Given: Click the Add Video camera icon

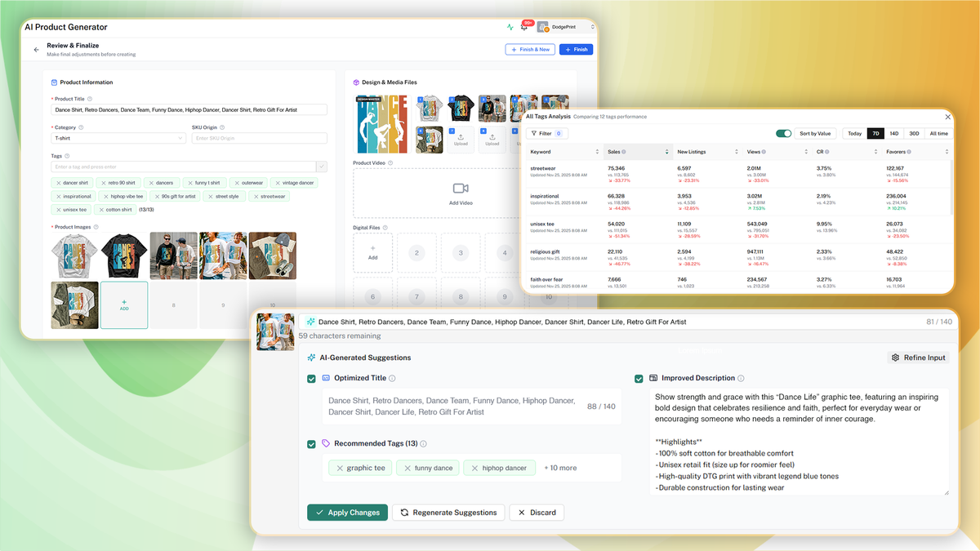Looking at the screenshot, I should pyautogui.click(x=460, y=186).
